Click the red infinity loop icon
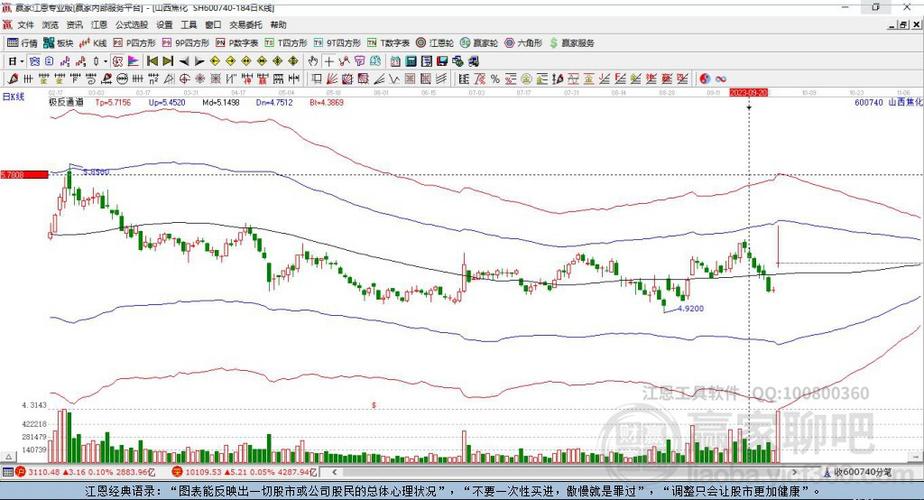This screenshot has height=500, width=924. click(721, 78)
